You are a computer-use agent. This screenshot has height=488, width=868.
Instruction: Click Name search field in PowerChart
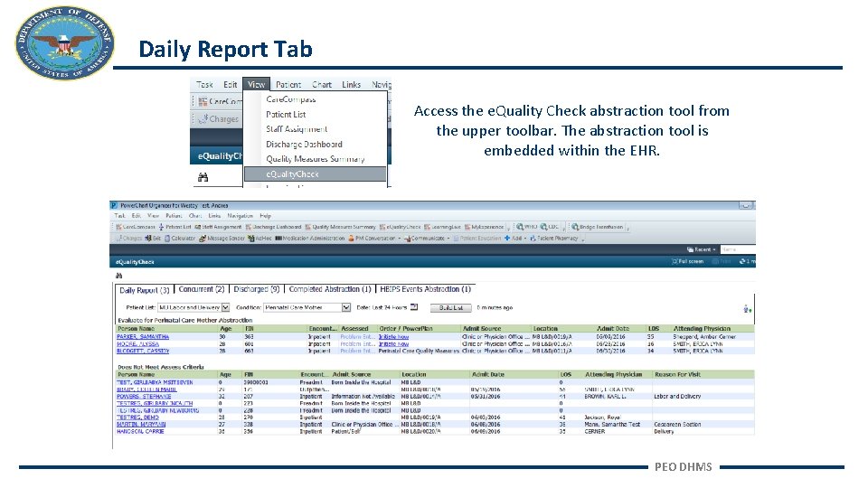point(738,249)
